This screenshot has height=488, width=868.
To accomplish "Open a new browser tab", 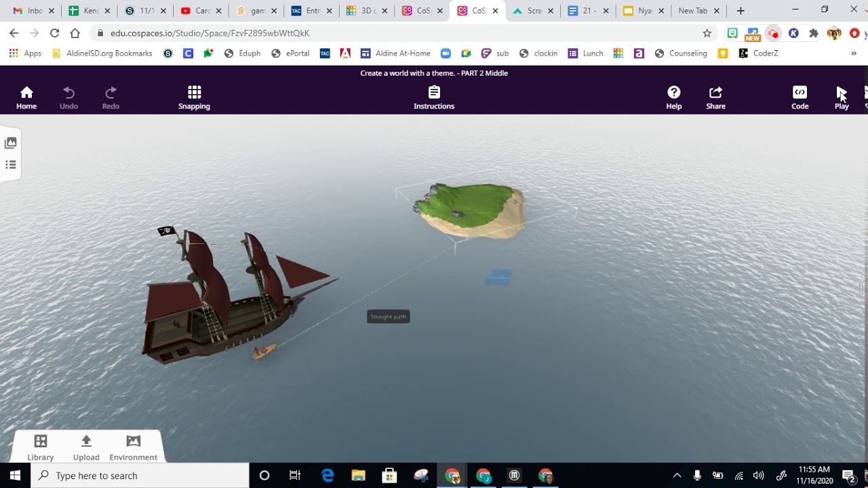I will click(741, 11).
